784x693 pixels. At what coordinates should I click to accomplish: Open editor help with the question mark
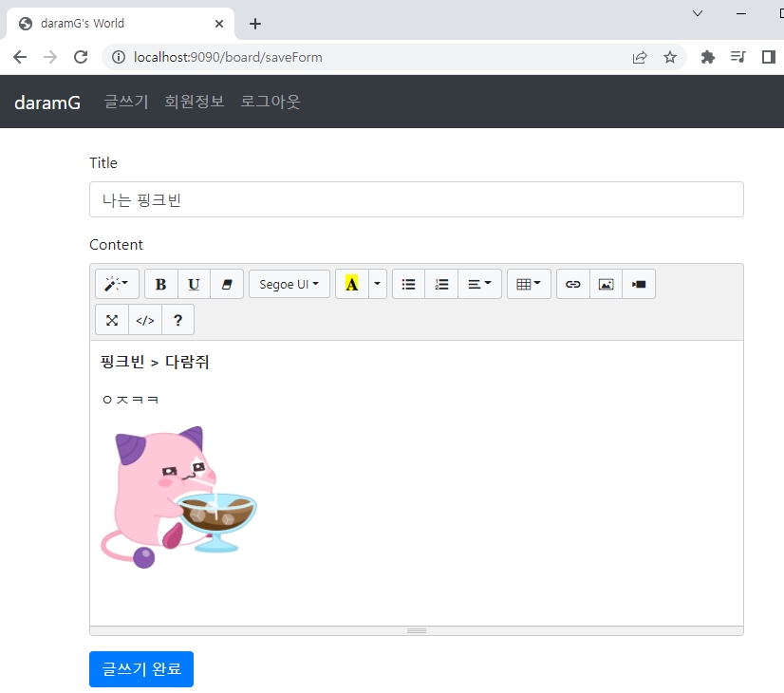pos(177,320)
